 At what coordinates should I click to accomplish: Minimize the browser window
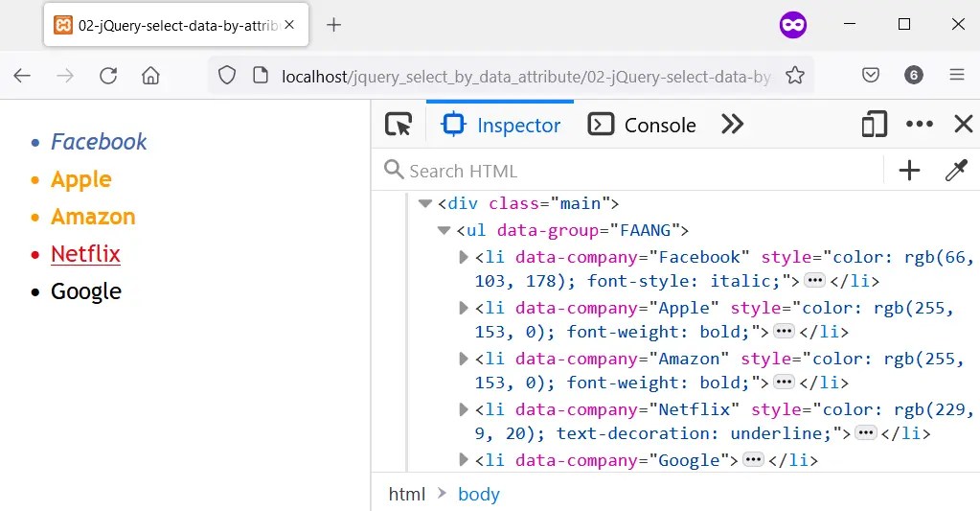[850, 24]
